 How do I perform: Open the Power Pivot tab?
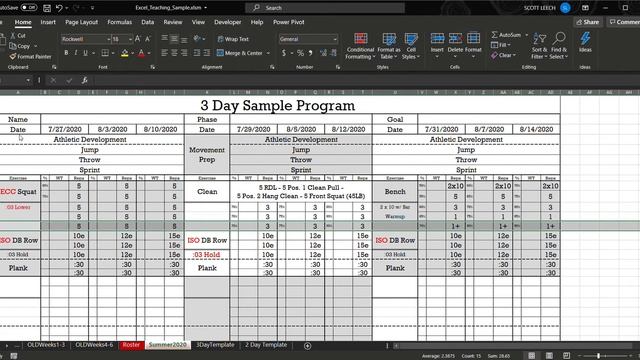point(289,22)
